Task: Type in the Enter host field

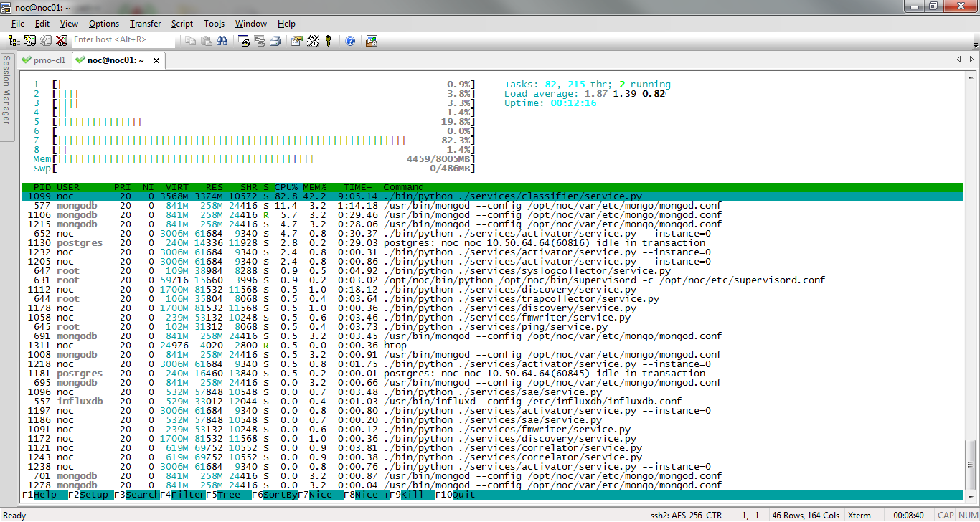Action: click(122, 40)
